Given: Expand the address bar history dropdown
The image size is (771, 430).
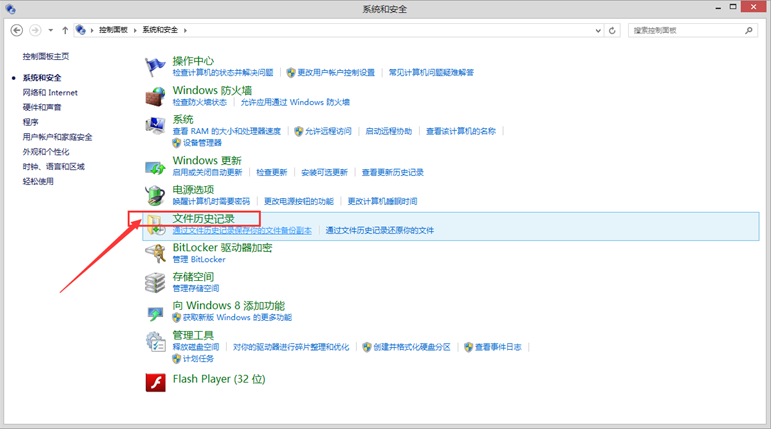Looking at the screenshot, I should 598,30.
